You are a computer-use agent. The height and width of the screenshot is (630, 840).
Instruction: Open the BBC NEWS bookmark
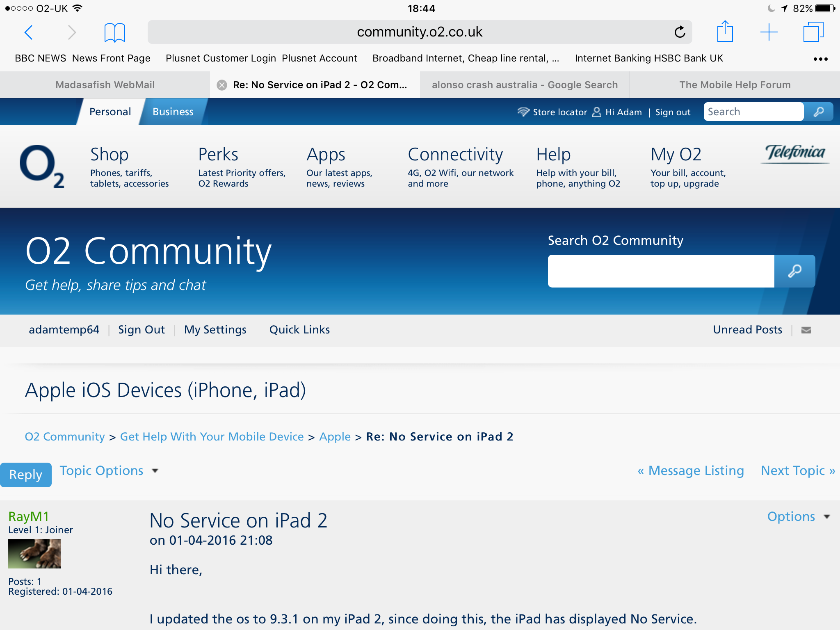[x=41, y=58]
